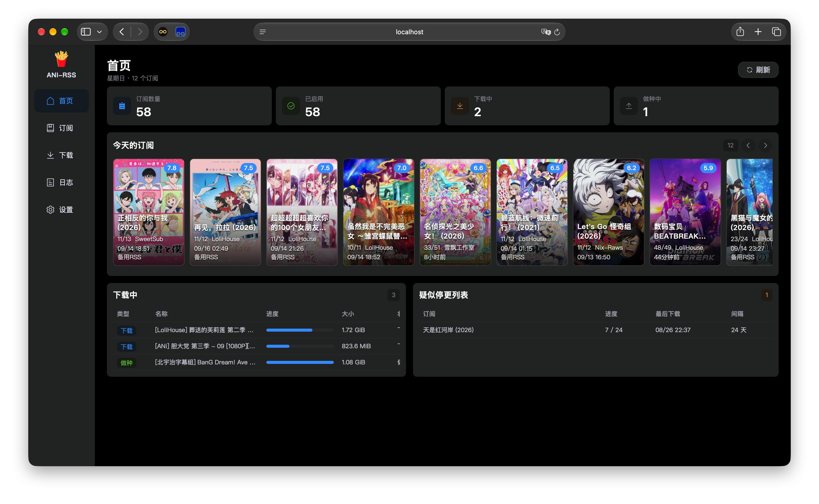Image resolution: width=819 pixels, height=504 pixels.
Task: Open the 名侦探光之美少女 (2026) card
Action: (455, 212)
